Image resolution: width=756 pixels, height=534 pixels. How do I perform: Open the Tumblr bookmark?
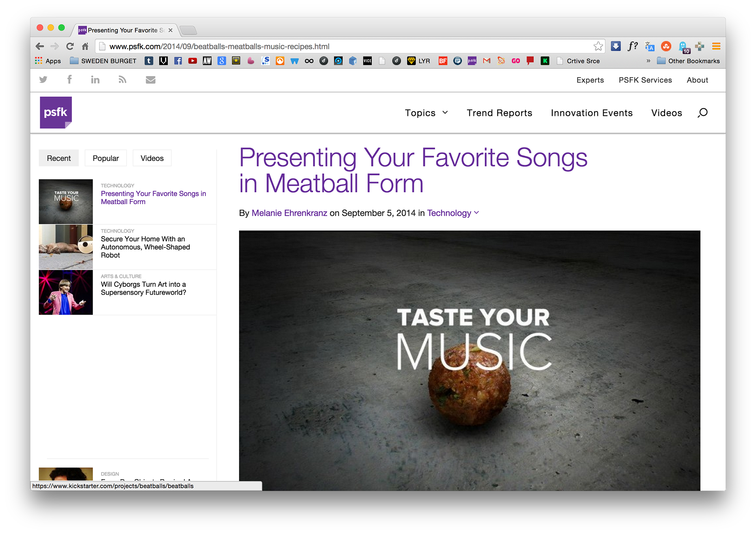coord(149,61)
